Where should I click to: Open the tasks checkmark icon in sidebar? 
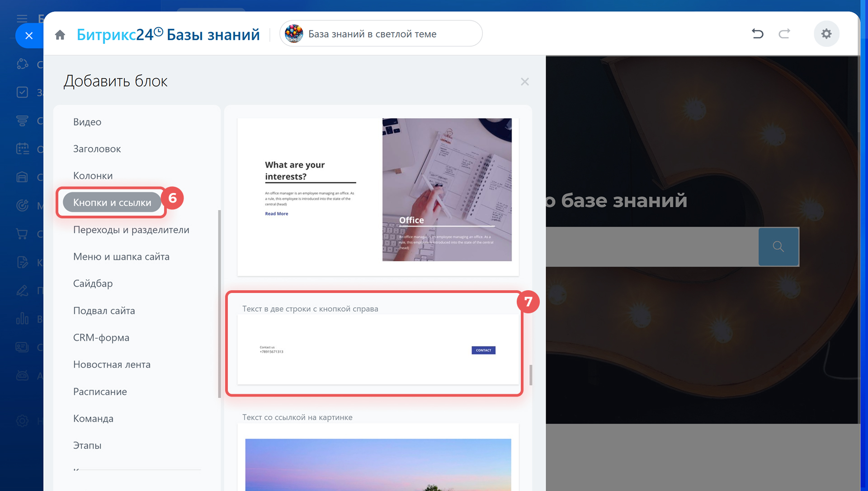[22, 92]
